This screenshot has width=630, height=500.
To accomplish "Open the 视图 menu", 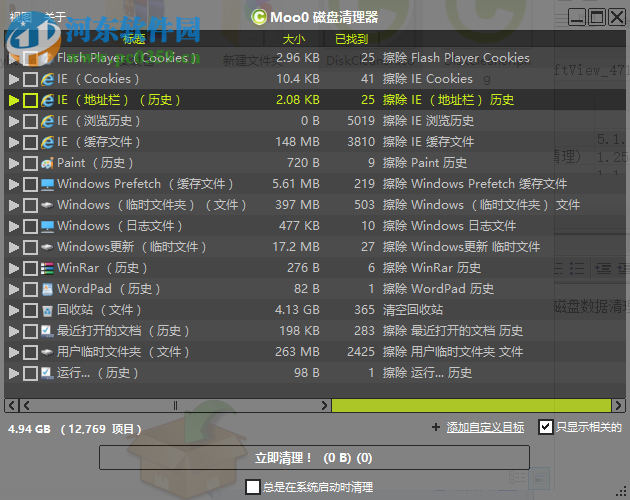I will point(21,17).
